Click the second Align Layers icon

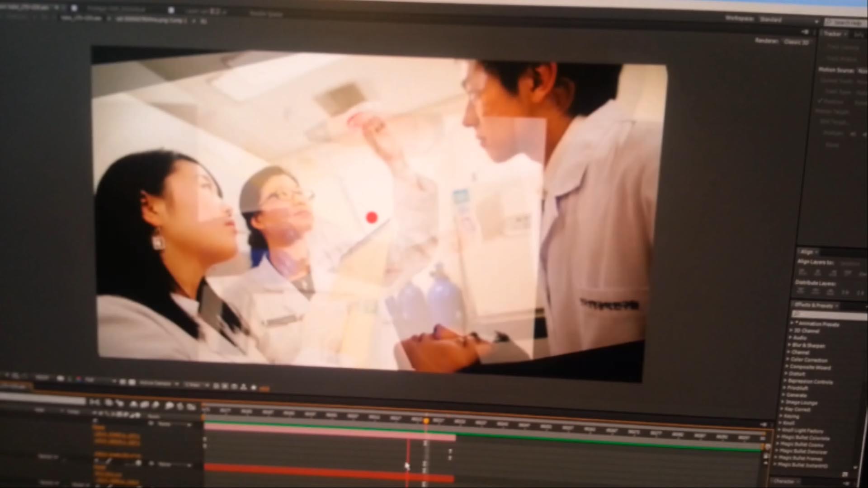click(817, 272)
